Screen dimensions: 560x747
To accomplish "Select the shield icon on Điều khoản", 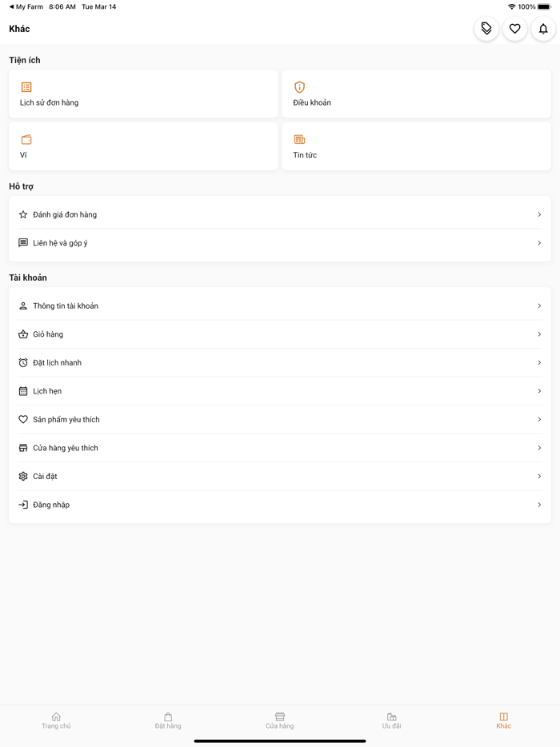I will [299, 86].
